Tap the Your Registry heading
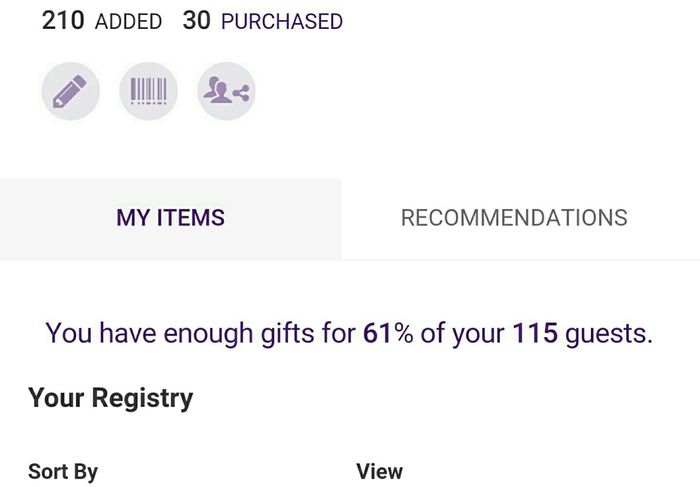The height and width of the screenshot is (487, 700). (x=110, y=398)
